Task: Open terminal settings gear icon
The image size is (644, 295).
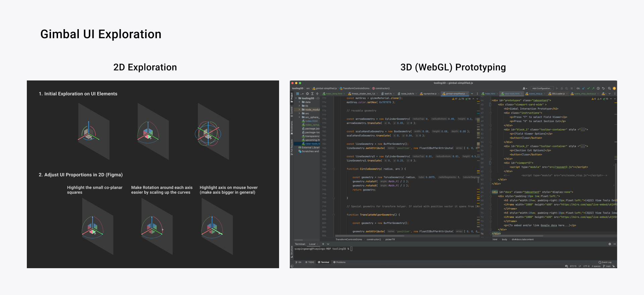Action: click(609, 244)
